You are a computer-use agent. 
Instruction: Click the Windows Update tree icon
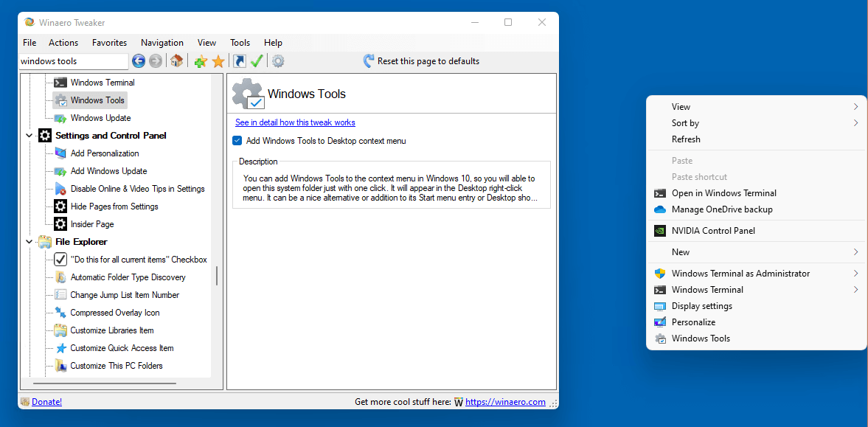pos(60,118)
